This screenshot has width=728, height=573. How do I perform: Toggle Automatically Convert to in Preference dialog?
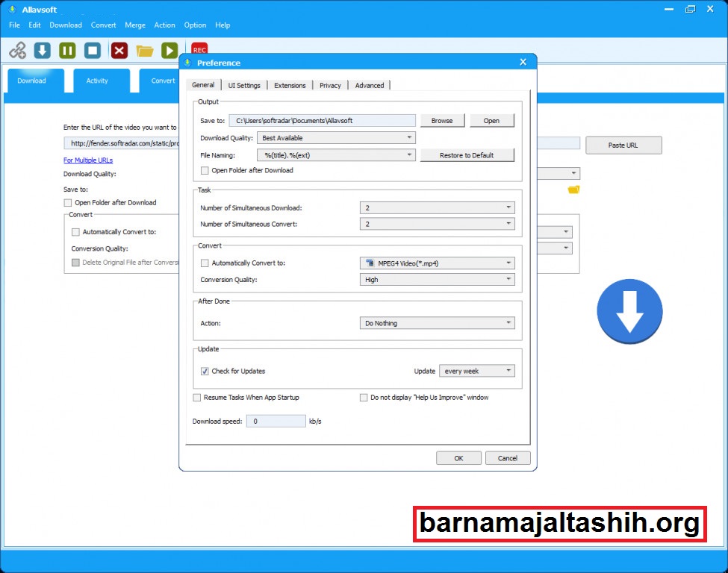(x=205, y=263)
